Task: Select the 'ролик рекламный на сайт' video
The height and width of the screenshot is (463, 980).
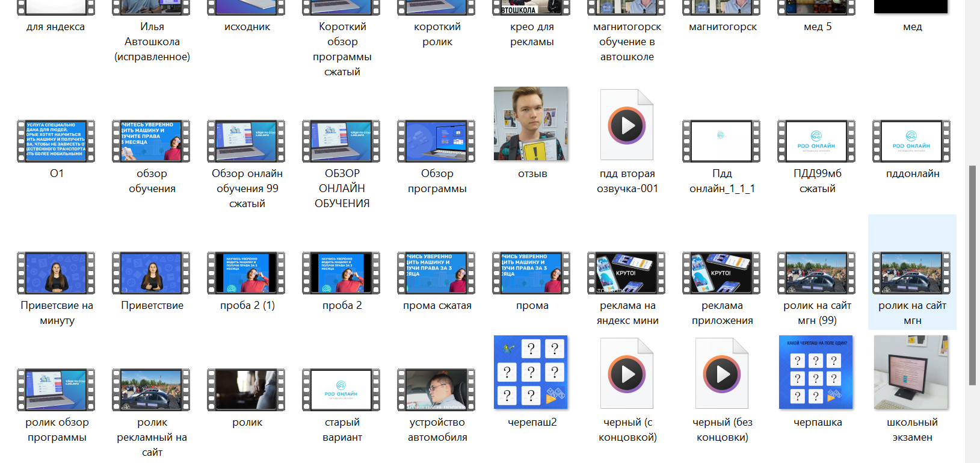Action: tap(151, 390)
